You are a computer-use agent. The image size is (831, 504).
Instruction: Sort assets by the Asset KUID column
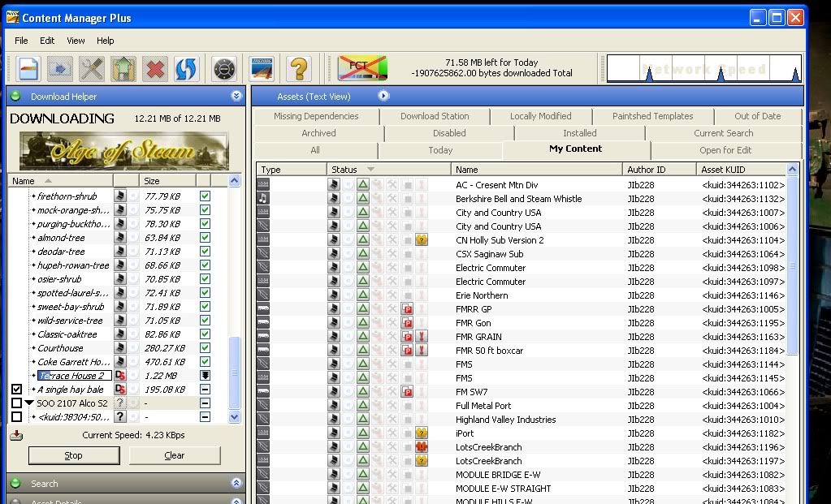(x=742, y=170)
